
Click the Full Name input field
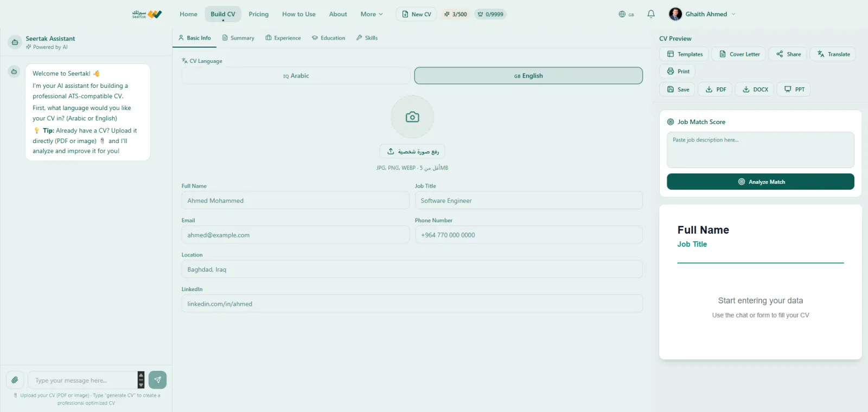pyautogui.click(x=296, y=201)
